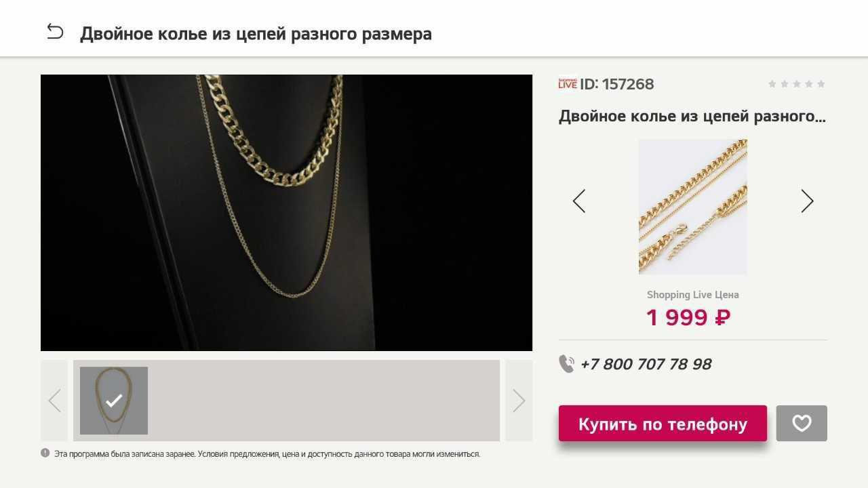Rate the product with the first star
Viewport: 868px width, 488px height.
[x=772, y=84]
